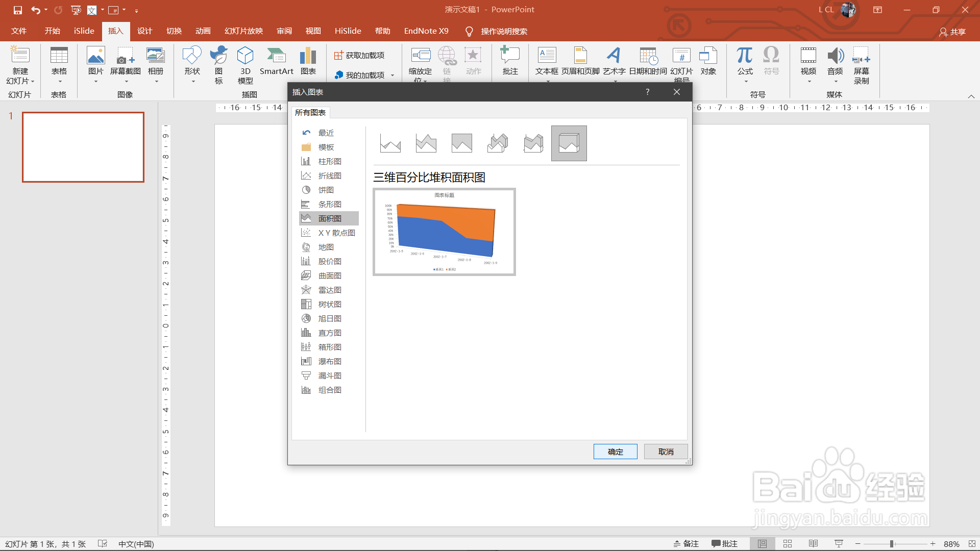
Task: Select the first area chart subtype icon
Action: (x=390, y=143)
